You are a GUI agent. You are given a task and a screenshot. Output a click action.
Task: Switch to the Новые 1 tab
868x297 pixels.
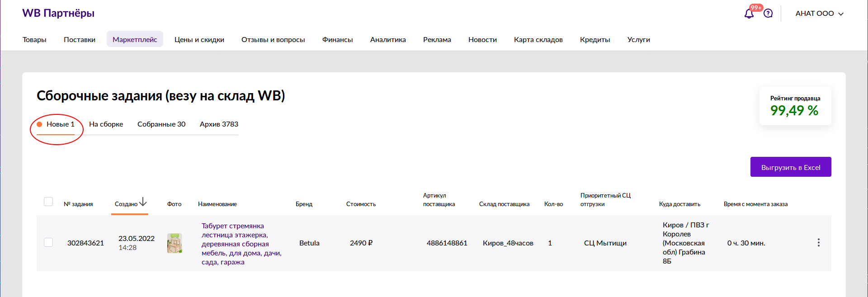[56, 124]
